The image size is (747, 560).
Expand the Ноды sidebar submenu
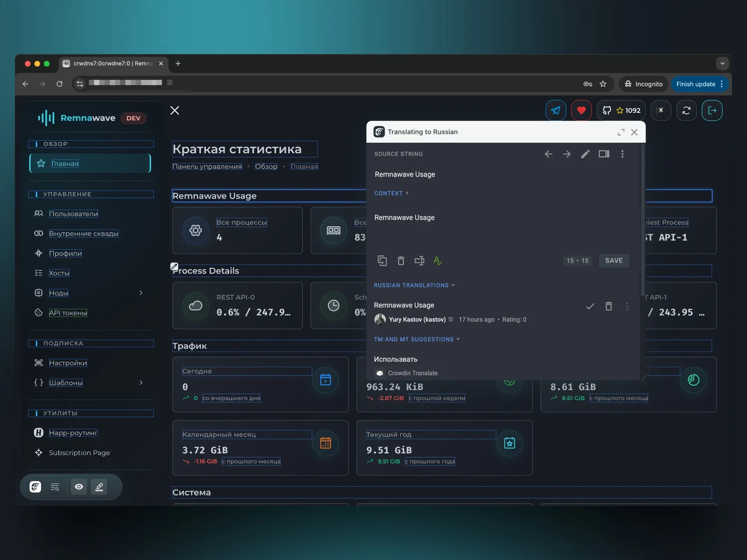coord(141,293)
